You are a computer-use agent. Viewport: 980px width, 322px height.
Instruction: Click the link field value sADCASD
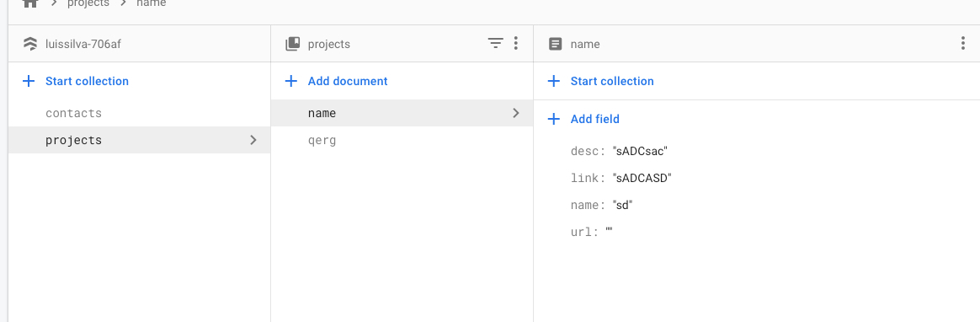[x=642, y=178]
